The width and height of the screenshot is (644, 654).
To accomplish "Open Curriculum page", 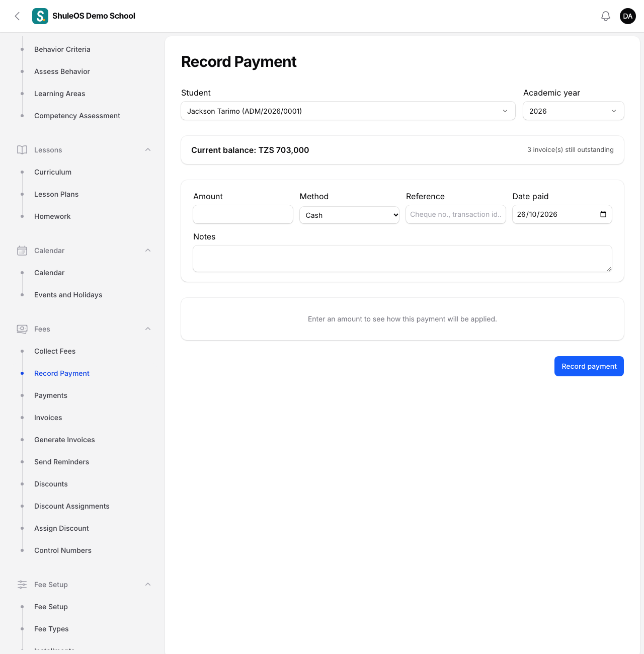I will pyautogui.click(x=53, y=172).
